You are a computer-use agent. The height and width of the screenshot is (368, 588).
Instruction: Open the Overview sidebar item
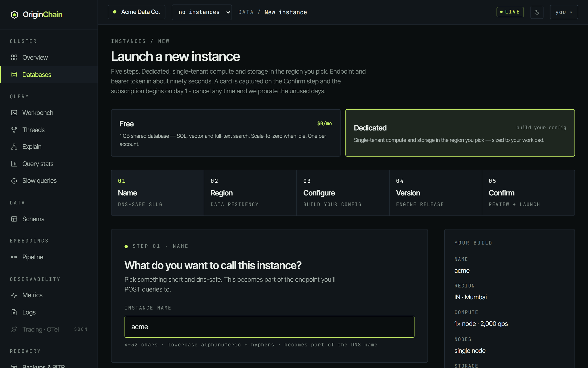coord(49,58)
